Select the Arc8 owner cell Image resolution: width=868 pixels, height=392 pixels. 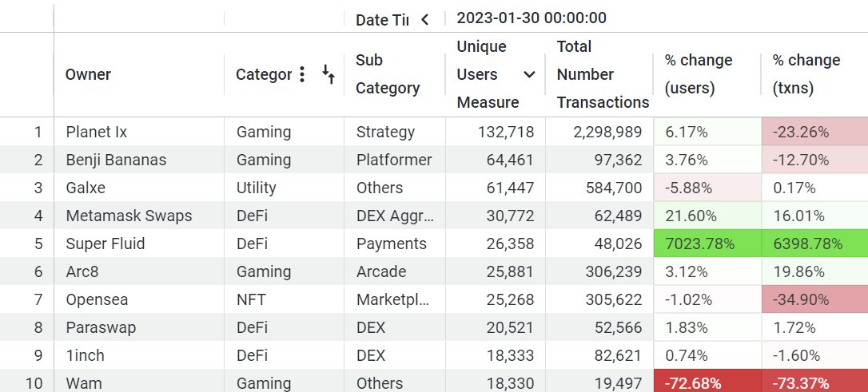(139, 271)
